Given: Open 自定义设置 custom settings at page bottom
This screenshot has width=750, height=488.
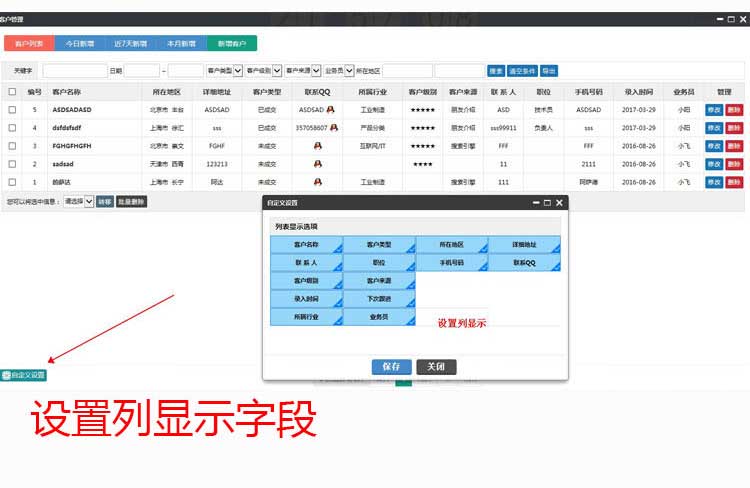Looking at the screenshot, I should click(23, 375).
